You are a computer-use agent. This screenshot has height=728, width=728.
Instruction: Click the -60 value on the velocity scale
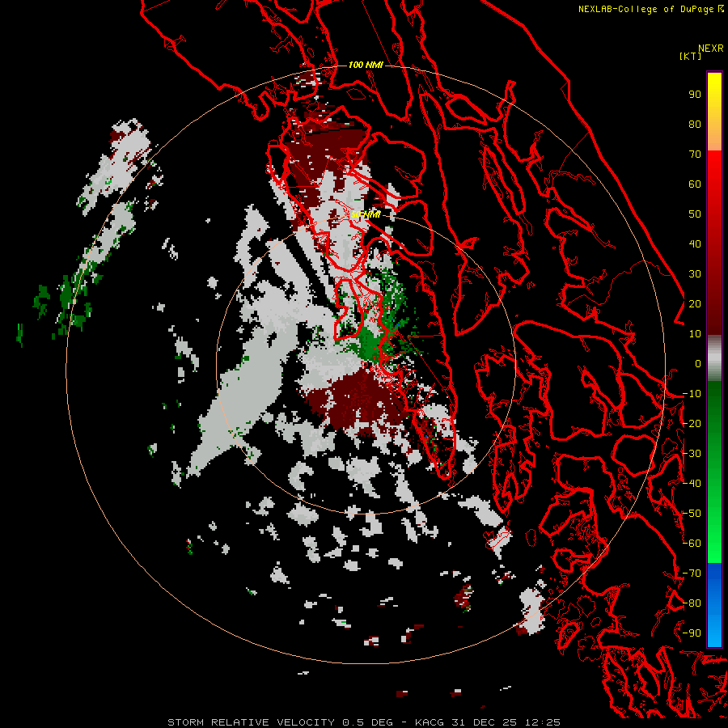pos(692,544)
